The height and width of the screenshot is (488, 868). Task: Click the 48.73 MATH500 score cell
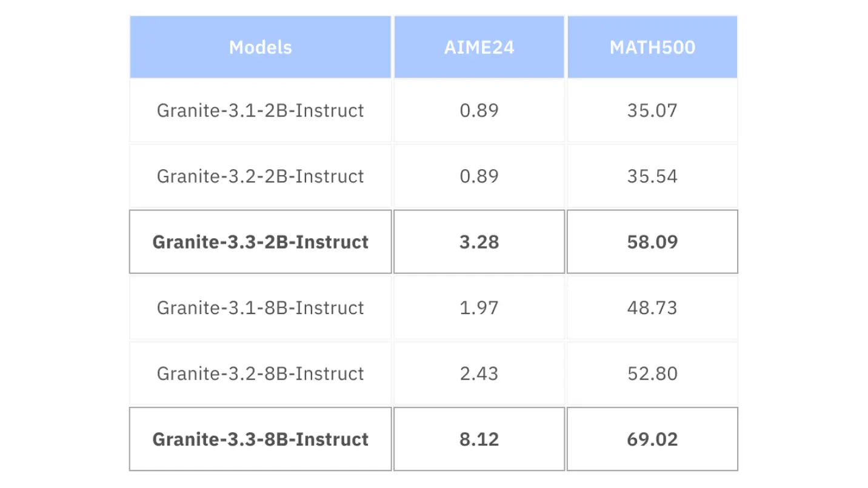click(652, 308)
